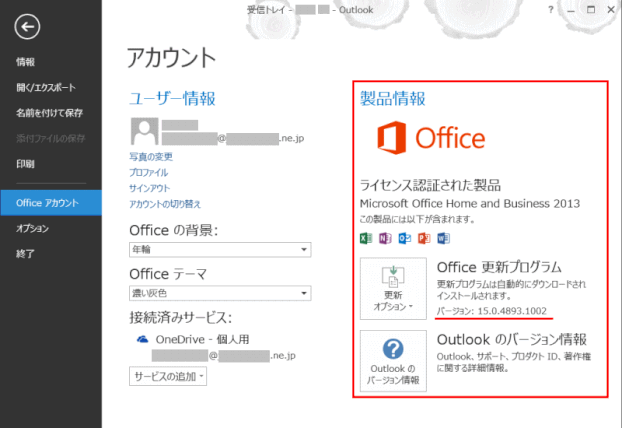The height and width of the screenshot is (428, 622).
Task: Open the プロファイル link
Action: [148, 173]
